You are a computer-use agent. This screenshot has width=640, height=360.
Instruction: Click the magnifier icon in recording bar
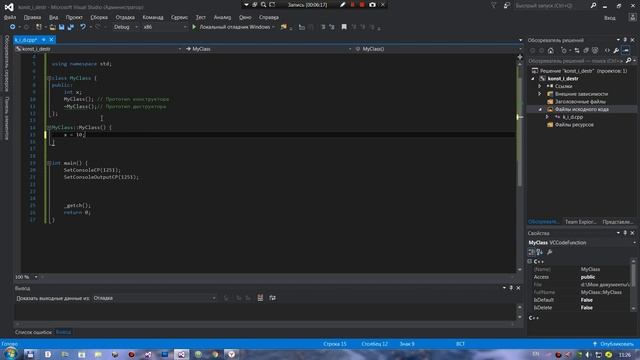[263, 5]
